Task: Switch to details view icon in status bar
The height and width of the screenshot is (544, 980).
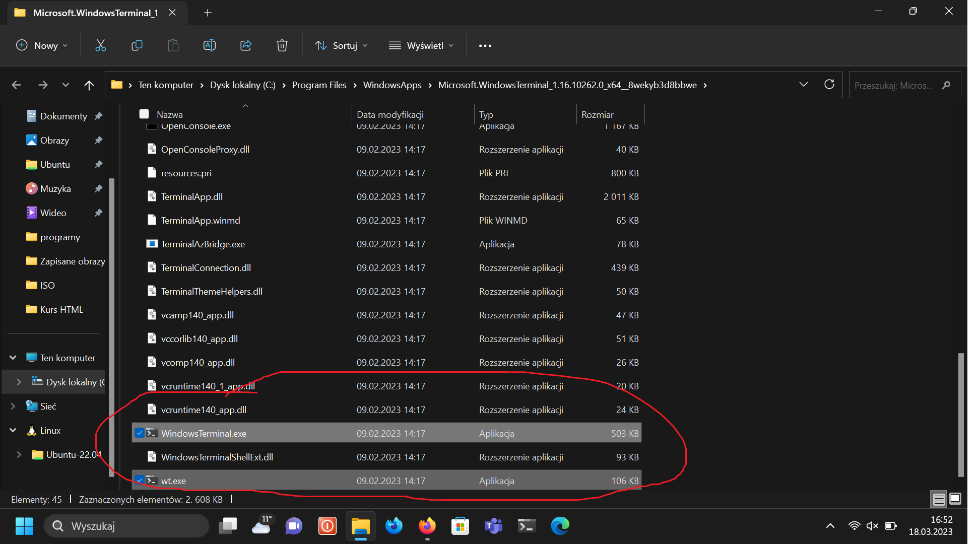Action: click(939, 499)
